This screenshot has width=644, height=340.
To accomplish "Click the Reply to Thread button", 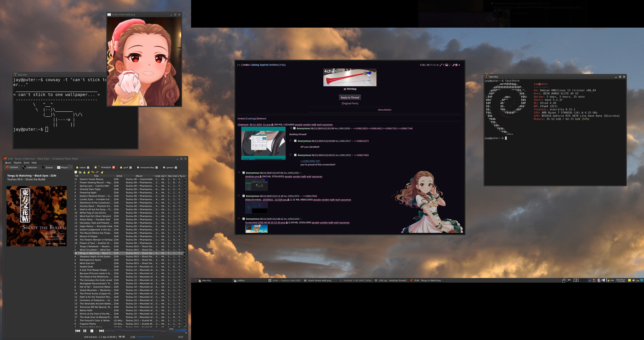I will click(x=350, y=98).
